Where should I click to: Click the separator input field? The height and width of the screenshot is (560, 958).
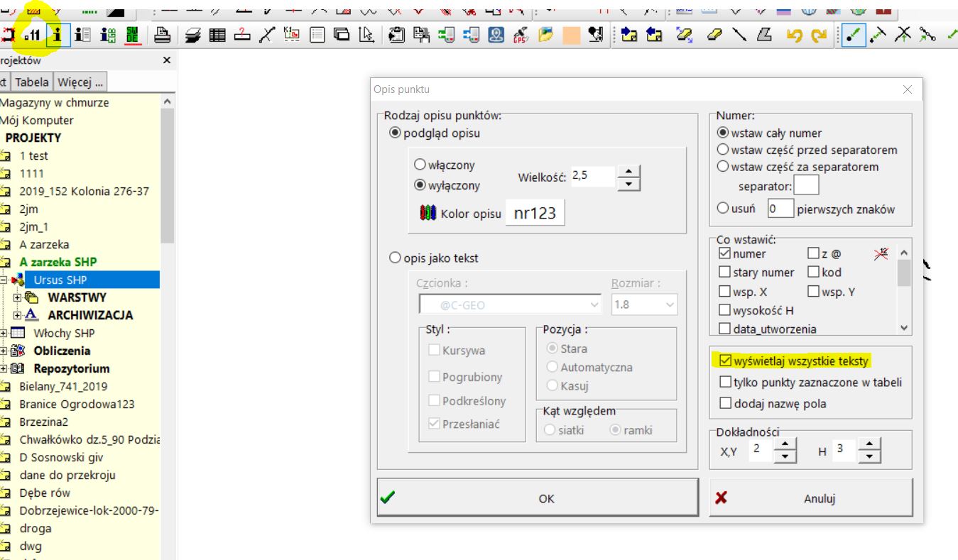click(806, 186)
